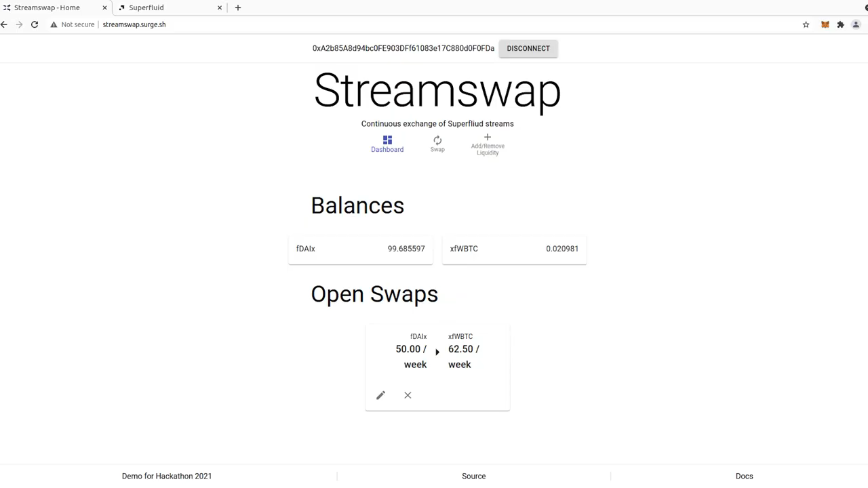Reload the current page
The image size is (868, 488).
click(x=35, y=24)
